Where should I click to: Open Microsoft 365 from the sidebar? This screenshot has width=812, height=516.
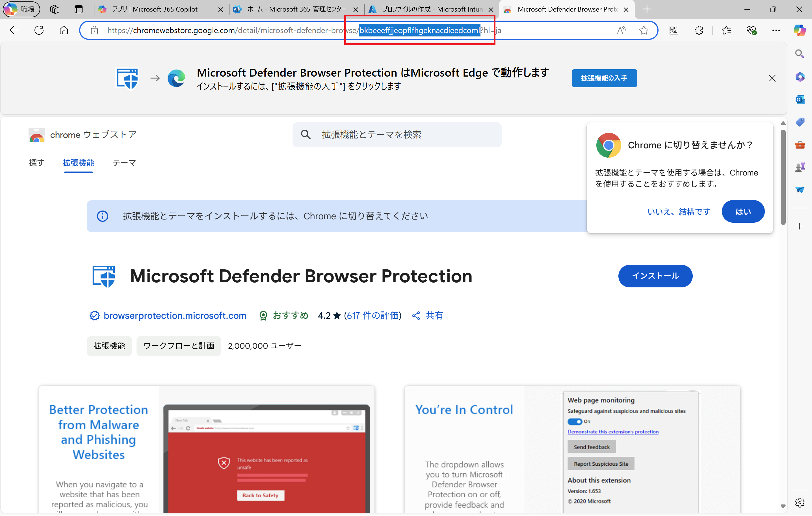[x=800, y=77]
